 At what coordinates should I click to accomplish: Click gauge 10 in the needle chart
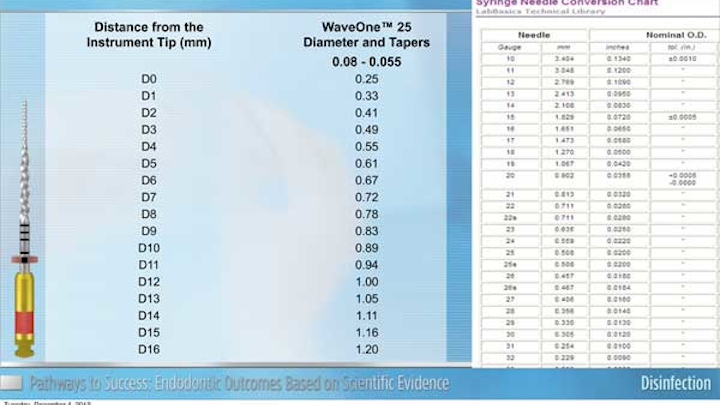(510, 59)
